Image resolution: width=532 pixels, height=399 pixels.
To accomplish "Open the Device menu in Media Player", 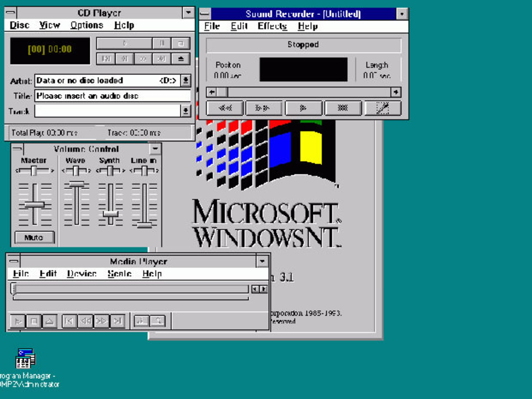I will click(81, 273).
